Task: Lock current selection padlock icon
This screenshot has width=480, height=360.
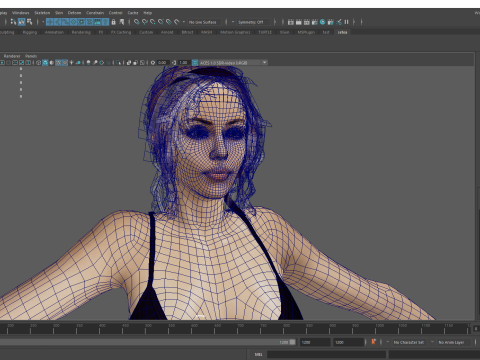Action: click(x=113, y=22)
